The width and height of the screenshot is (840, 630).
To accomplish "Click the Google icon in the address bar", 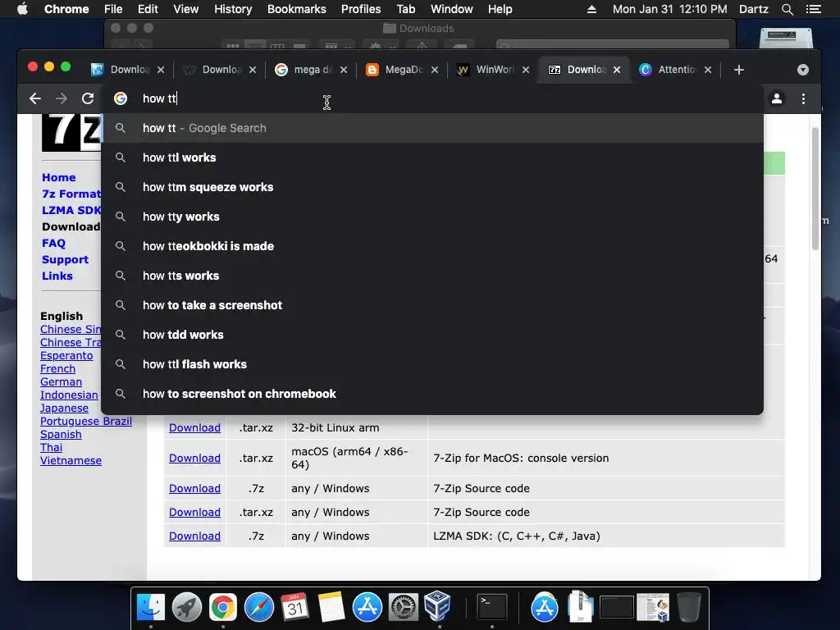I will coord(121,98).
